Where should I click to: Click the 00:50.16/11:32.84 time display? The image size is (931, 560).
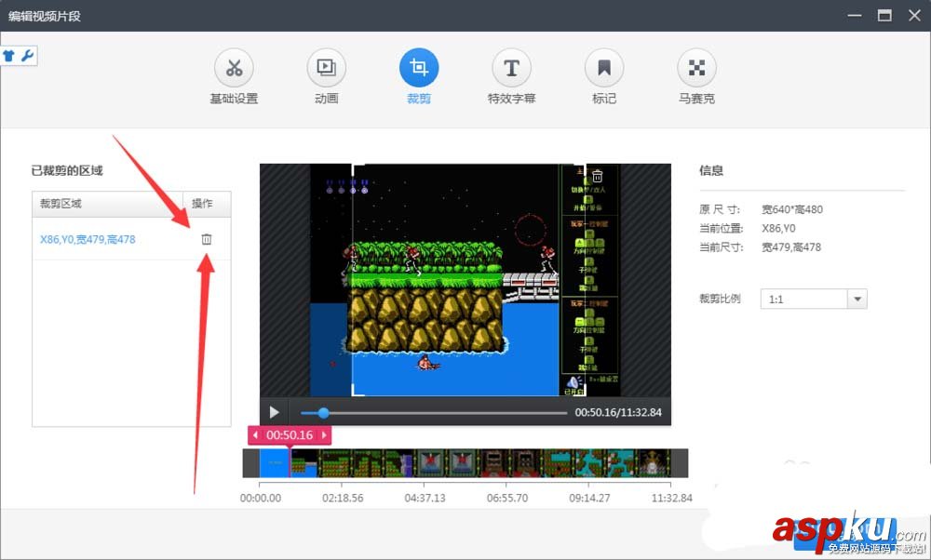coord(618,412)
